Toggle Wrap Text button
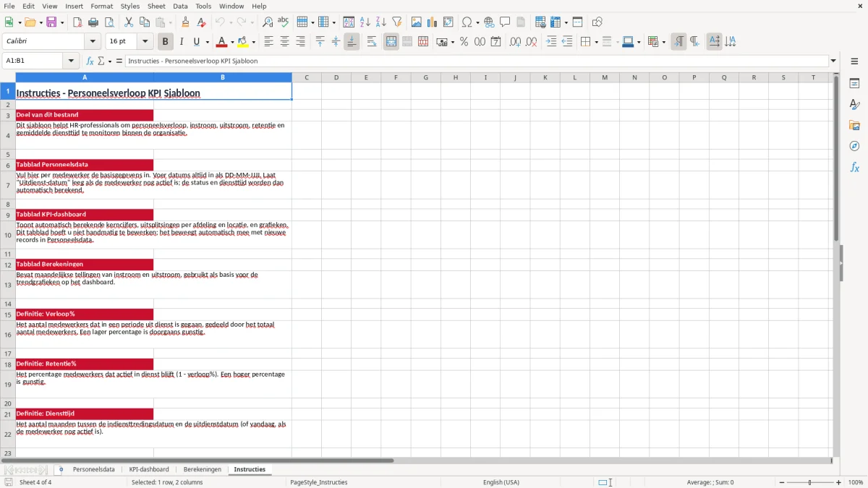Image resolution: width=868 pixels, height=488 pixels. pyautogui.click(x=372, y=42)
